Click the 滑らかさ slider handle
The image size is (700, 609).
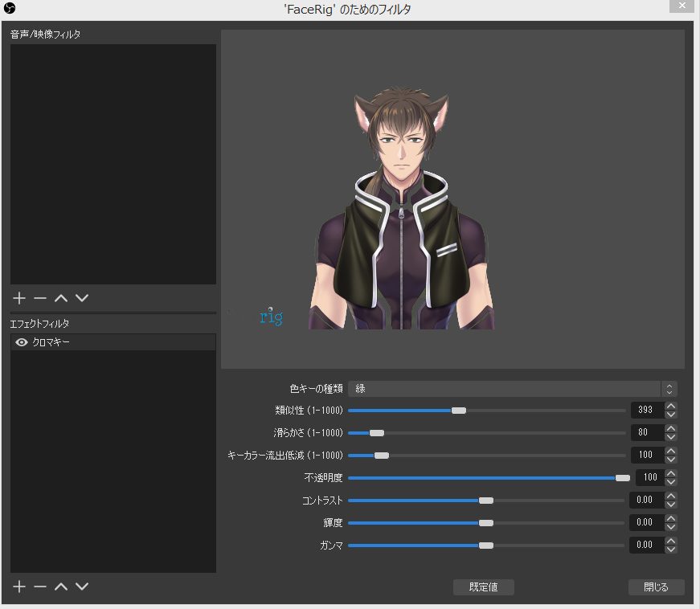click(377, 433)
